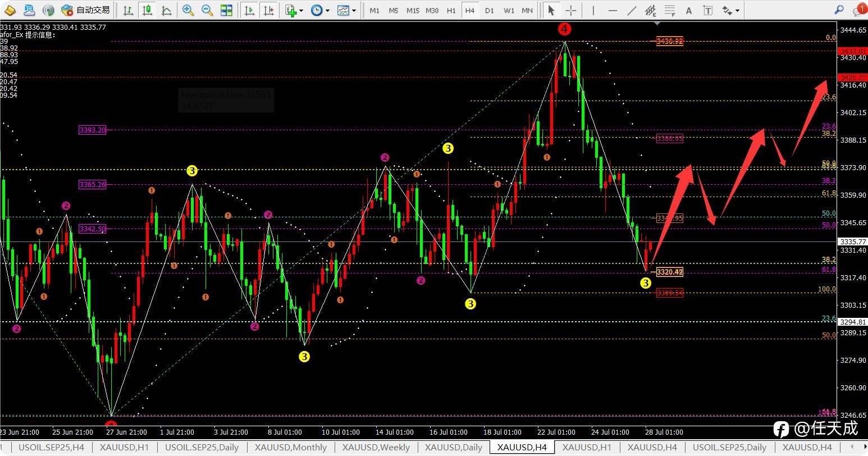
Task: Select the crosshair tool
Action: coord(571,10)
